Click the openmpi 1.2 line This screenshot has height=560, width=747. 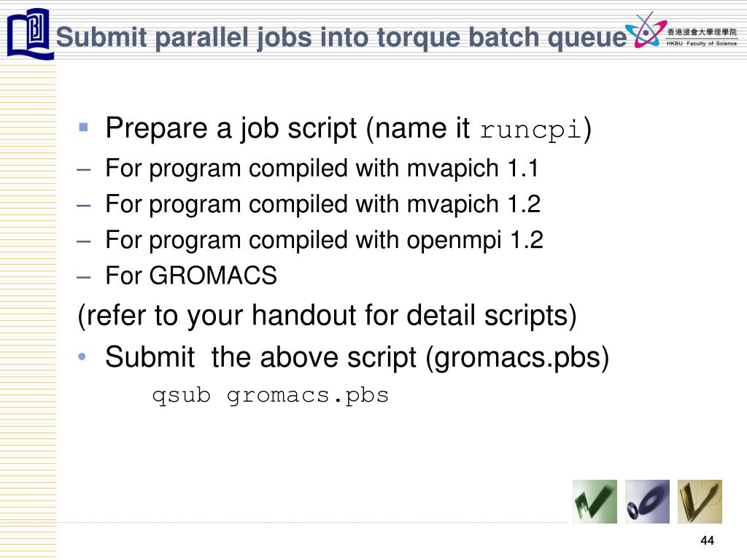pos(324,240)
